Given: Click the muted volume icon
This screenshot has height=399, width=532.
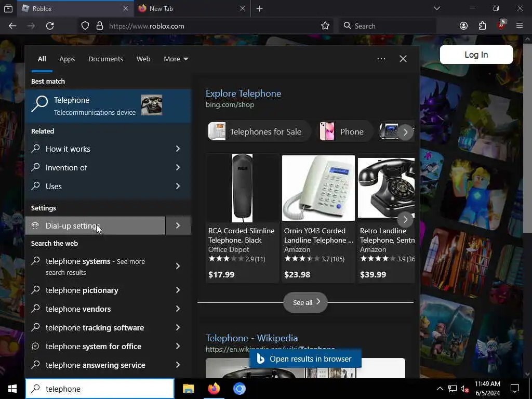Looking at the screenshot, I should (465, 389).
